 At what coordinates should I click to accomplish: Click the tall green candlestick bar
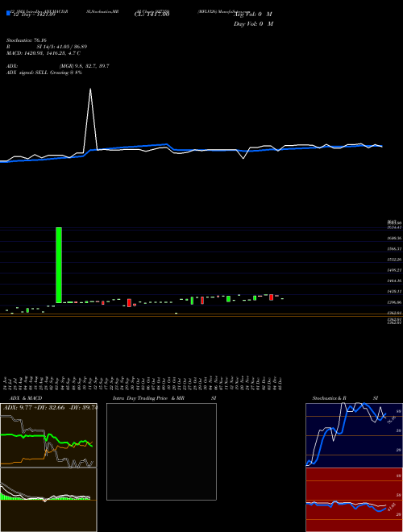coord(59,265)
